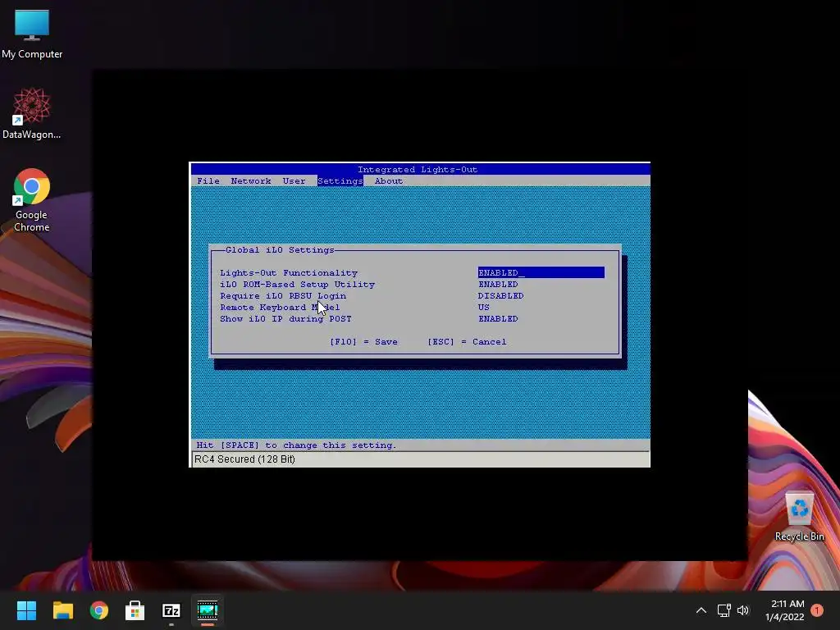
Task: Select the iLO ROM-Based Setup Utility label
Action: pyautogui.click(x=297, y=285)
